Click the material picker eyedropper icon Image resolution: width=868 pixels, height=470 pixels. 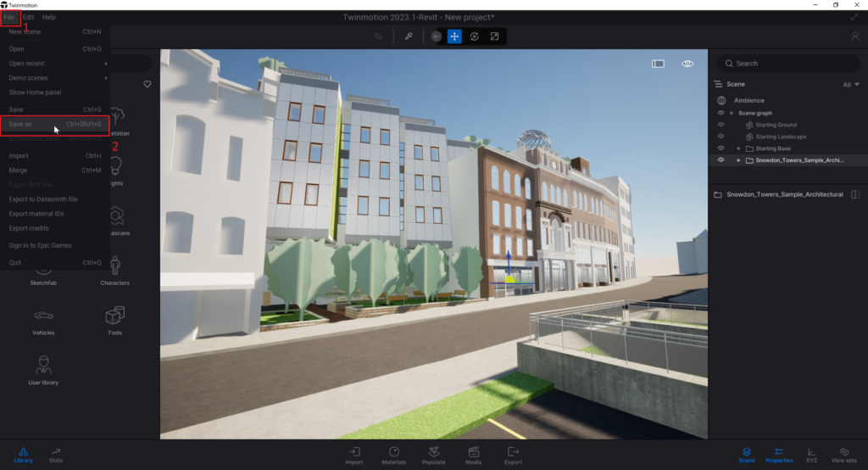pyautogui.click(x=409, y=36)
